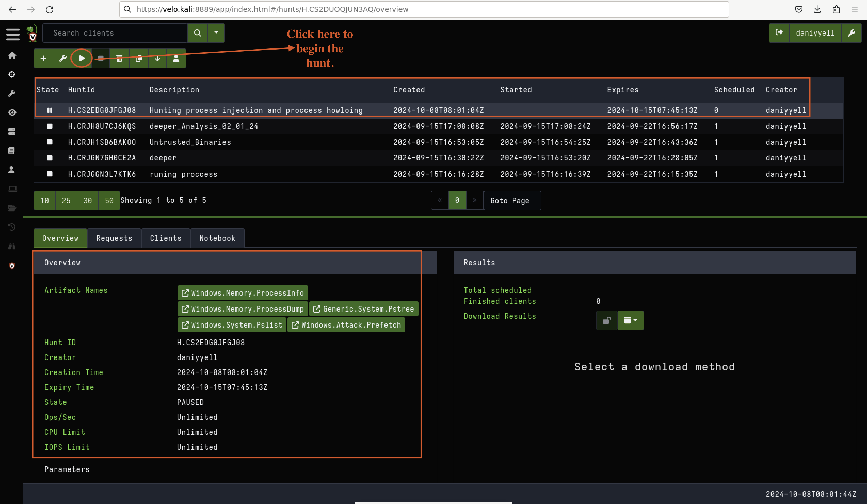Set page size to 30 rows
The image size is (867, 504).
[88, 200]
